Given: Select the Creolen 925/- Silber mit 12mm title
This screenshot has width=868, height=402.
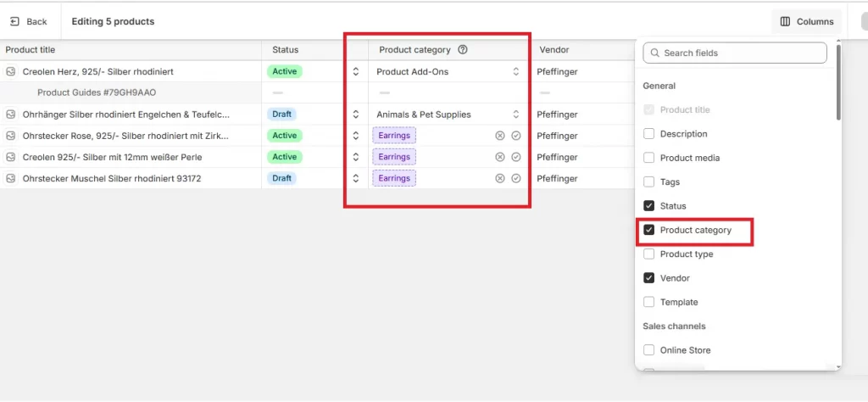Looking at the screenshot, I should click(x=113, y=157).
